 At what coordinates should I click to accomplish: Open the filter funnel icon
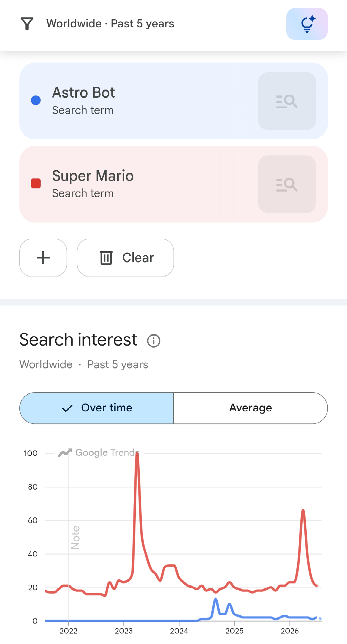[27, 24]
